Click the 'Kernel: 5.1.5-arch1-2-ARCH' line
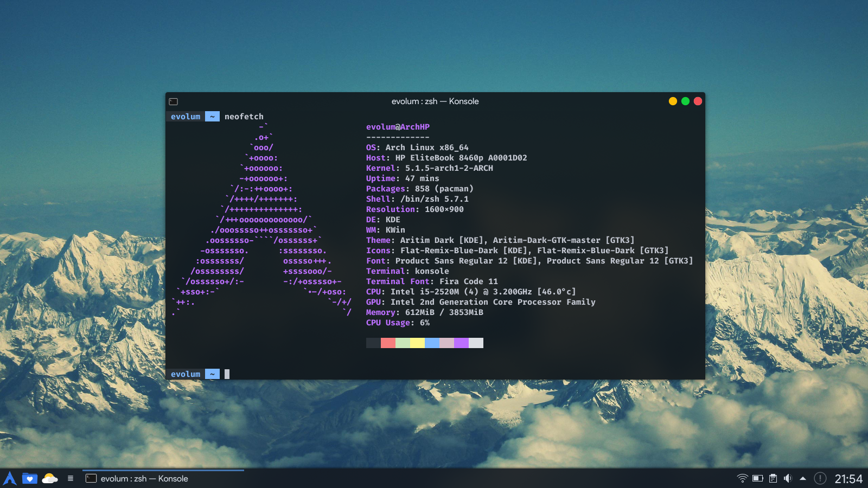The image size is (868, 488). pyautogui.click(x=430, y=168)
